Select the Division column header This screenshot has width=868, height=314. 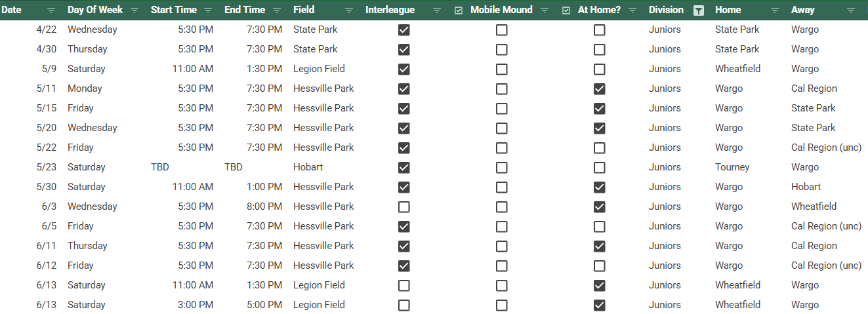tap(666, 10)
